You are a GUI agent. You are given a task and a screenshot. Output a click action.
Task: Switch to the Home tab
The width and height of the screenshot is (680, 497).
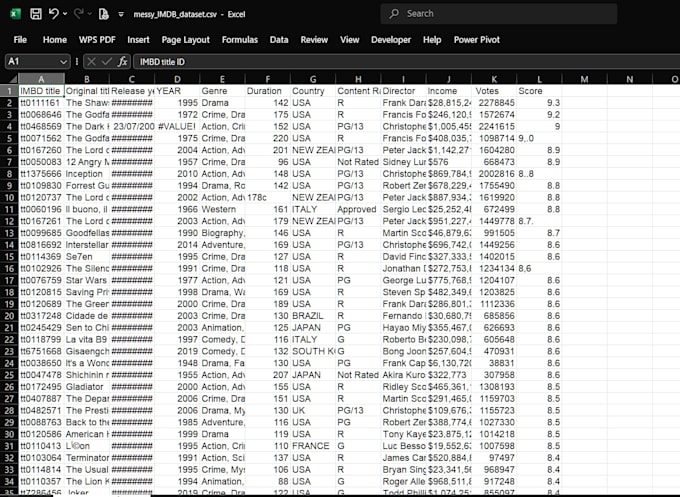tap(55, 40)
